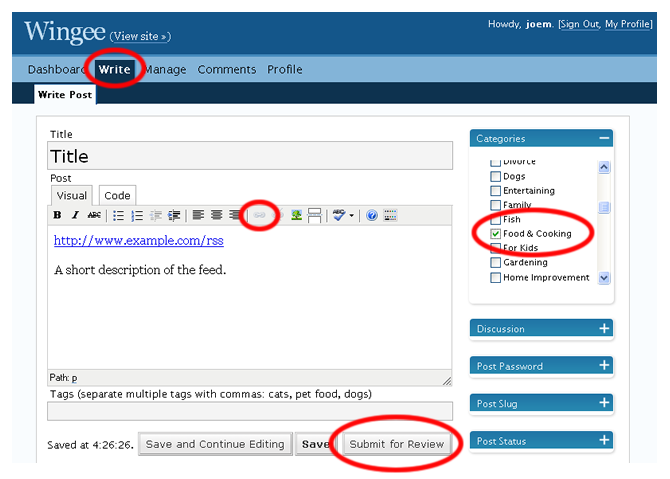Click the example.com/rss link in post
Screen dimensions: 670x479
pos(138,241)
